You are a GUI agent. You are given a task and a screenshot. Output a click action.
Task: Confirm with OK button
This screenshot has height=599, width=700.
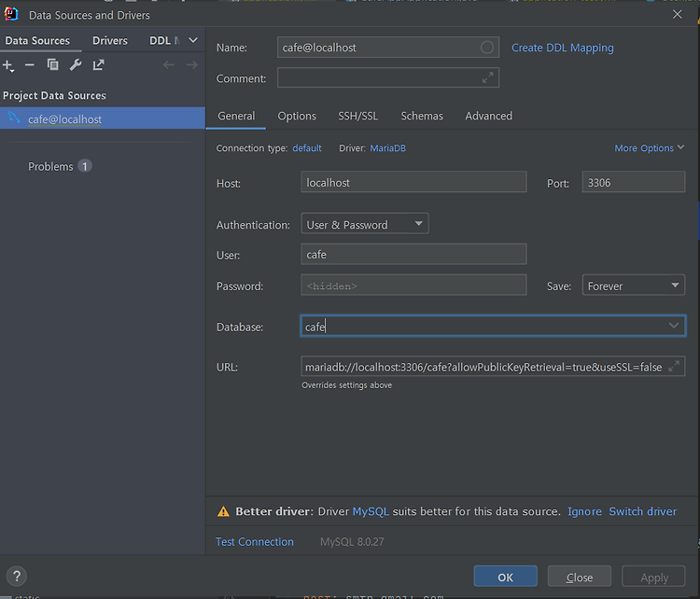coord(505,578)
